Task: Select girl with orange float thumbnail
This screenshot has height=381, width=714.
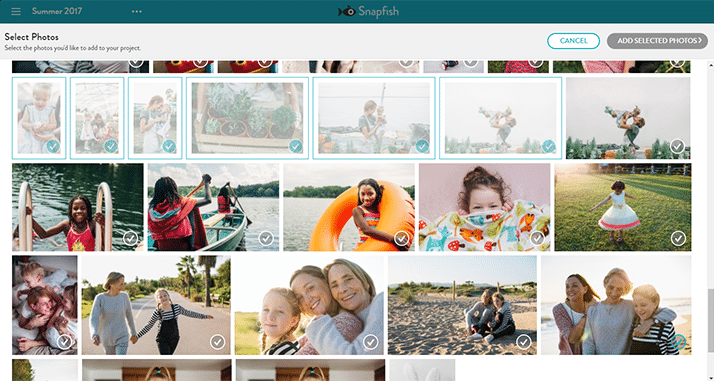Action: click(x=349, y=207)
